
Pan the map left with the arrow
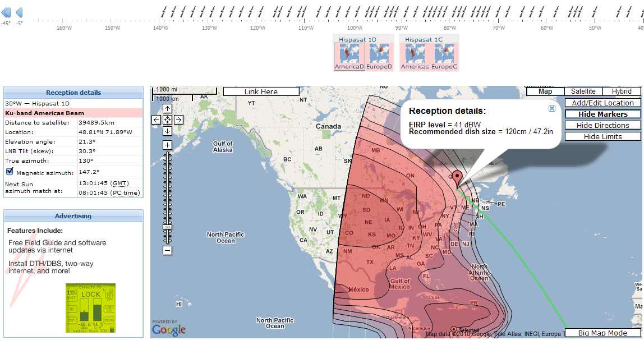[x=156, y=120]
